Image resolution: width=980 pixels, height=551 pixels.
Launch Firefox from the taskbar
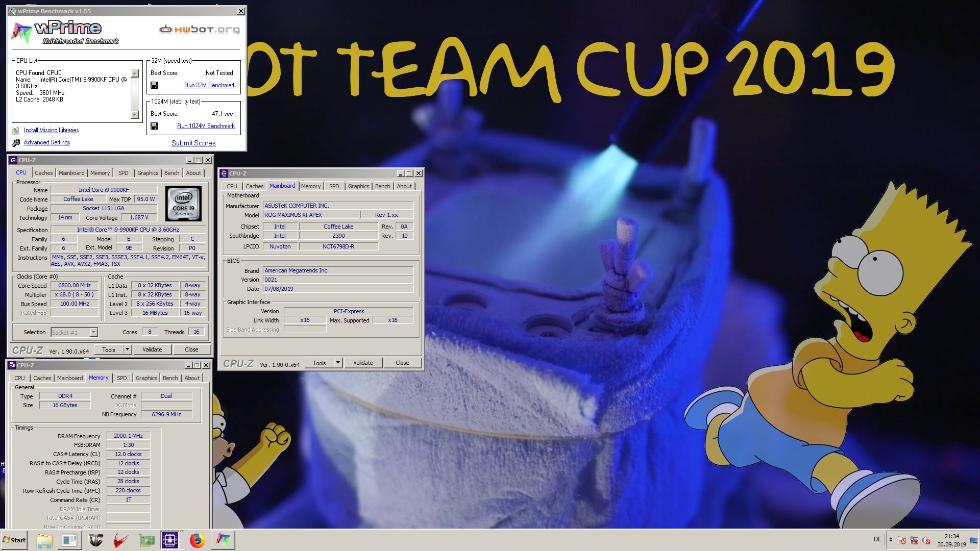[x=197, y=540]
